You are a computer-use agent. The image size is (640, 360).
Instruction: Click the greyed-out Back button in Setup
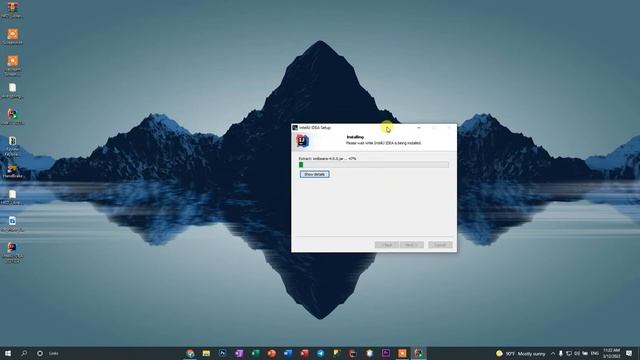coord(387,245)
